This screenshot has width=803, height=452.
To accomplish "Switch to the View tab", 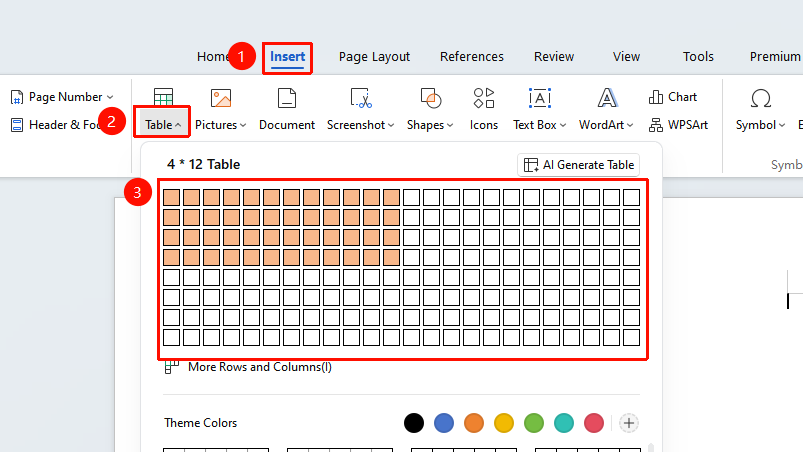I will (x=626, y=57).
